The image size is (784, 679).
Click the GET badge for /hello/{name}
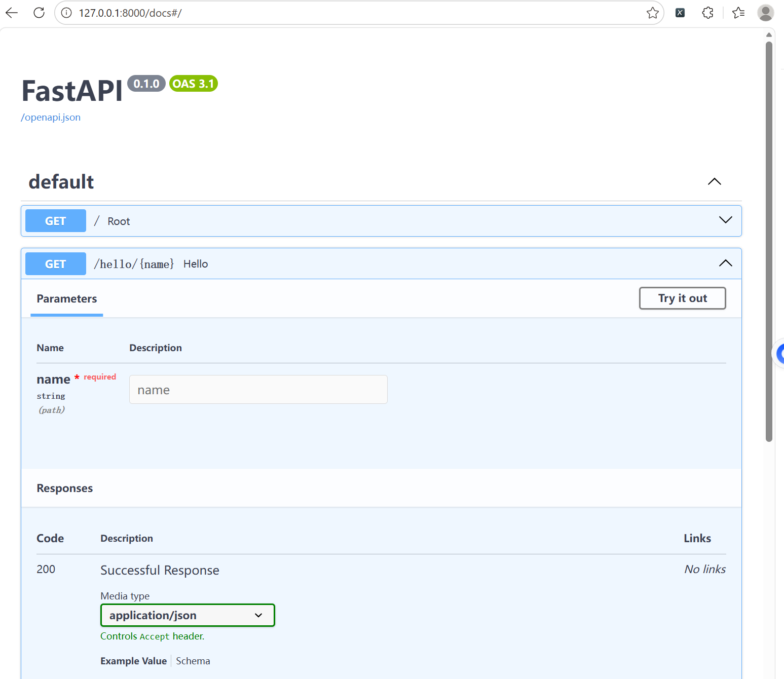(56, 264)
